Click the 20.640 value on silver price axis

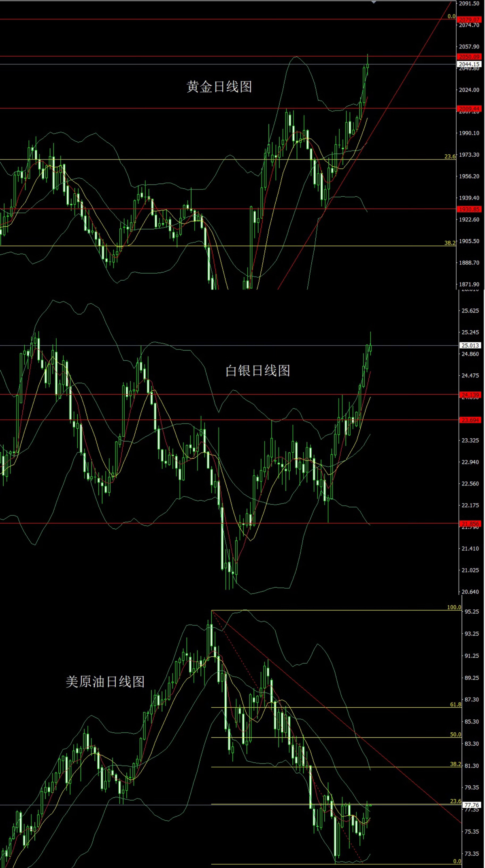click(470, 592)
